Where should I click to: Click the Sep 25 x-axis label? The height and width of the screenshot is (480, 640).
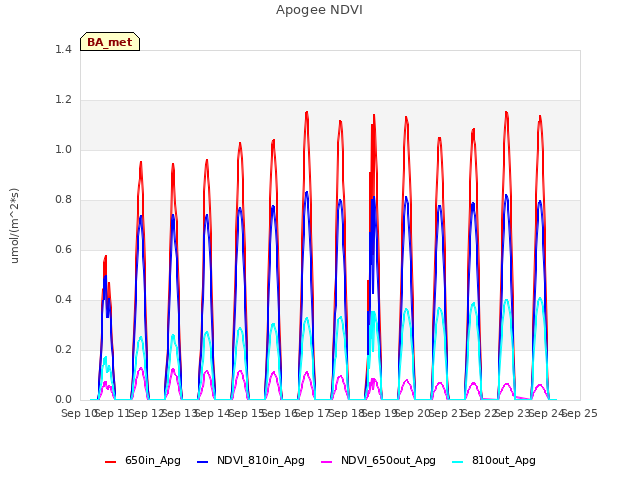click(580, 413)
